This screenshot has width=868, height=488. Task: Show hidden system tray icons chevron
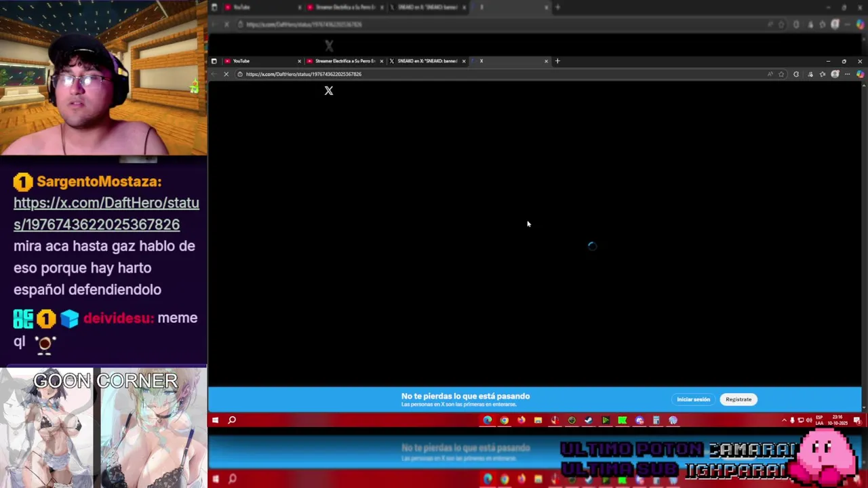[784, 420]
